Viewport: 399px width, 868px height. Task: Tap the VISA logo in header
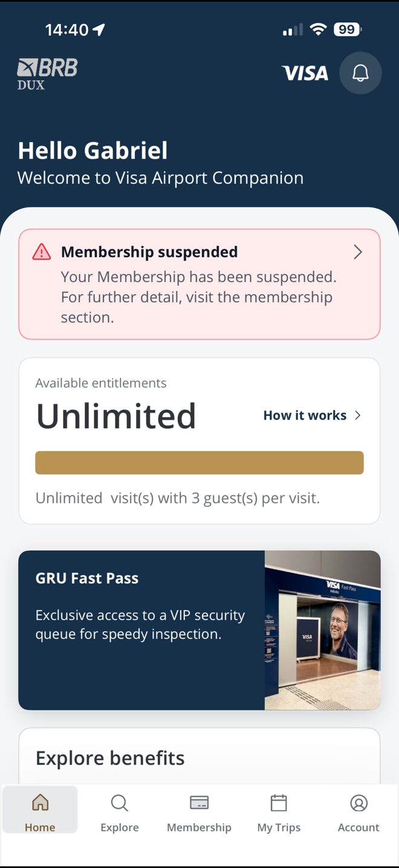(305, 73)
